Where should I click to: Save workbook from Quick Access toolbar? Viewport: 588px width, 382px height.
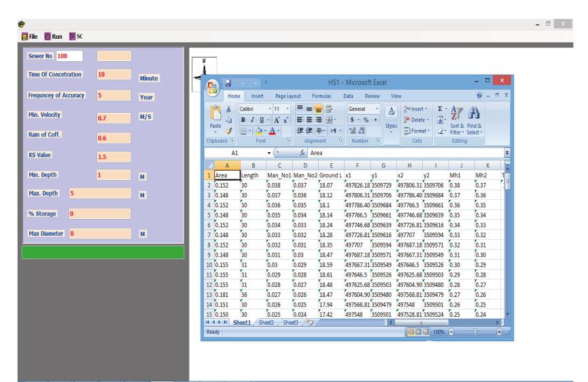228,83
